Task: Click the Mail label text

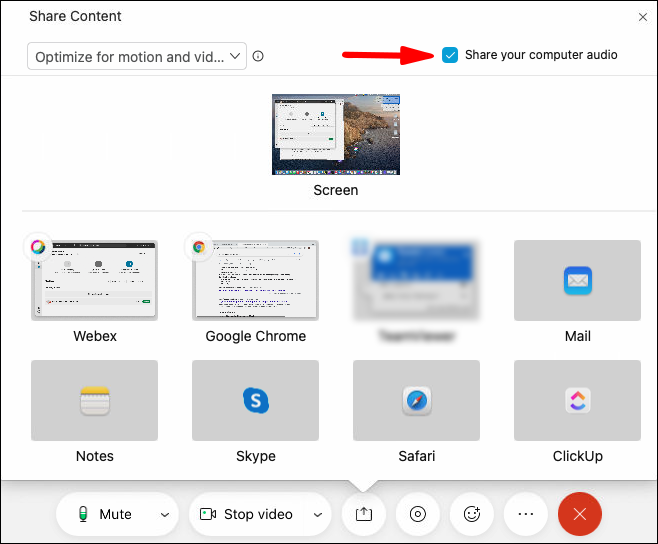Action: (x=577, y=336)
